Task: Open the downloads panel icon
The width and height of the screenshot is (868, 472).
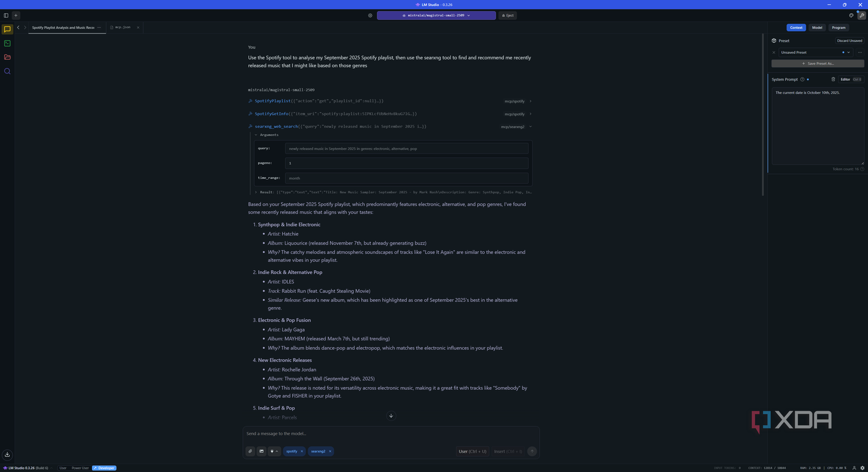Action: point(7,455)
